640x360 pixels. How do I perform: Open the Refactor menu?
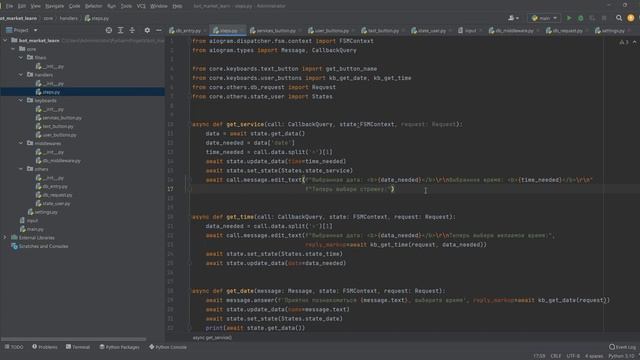point(93,6)
